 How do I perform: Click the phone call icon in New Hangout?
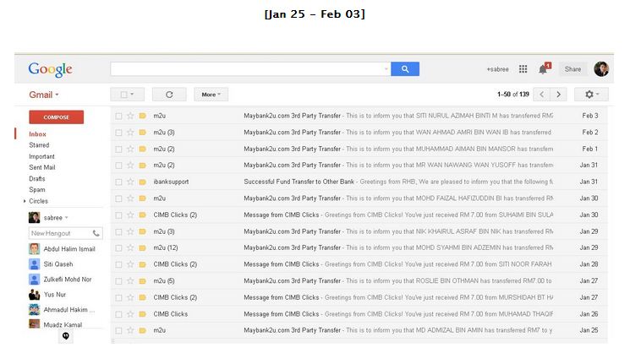96,233
